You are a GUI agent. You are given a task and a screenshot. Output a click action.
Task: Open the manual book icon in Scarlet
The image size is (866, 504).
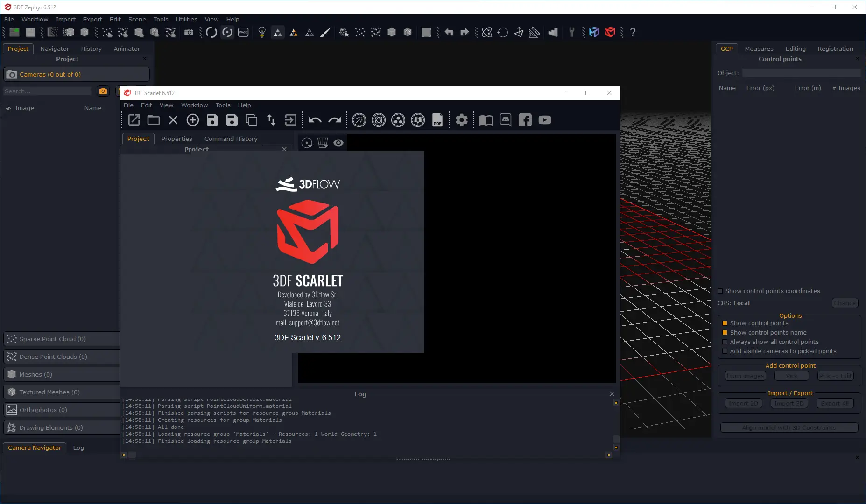click(x=486, y=120)
